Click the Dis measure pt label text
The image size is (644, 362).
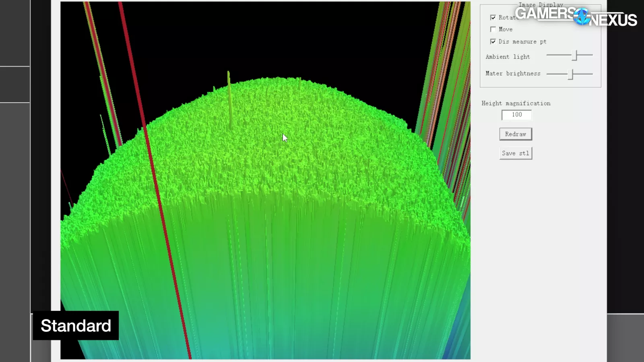[x=522, y=41]
